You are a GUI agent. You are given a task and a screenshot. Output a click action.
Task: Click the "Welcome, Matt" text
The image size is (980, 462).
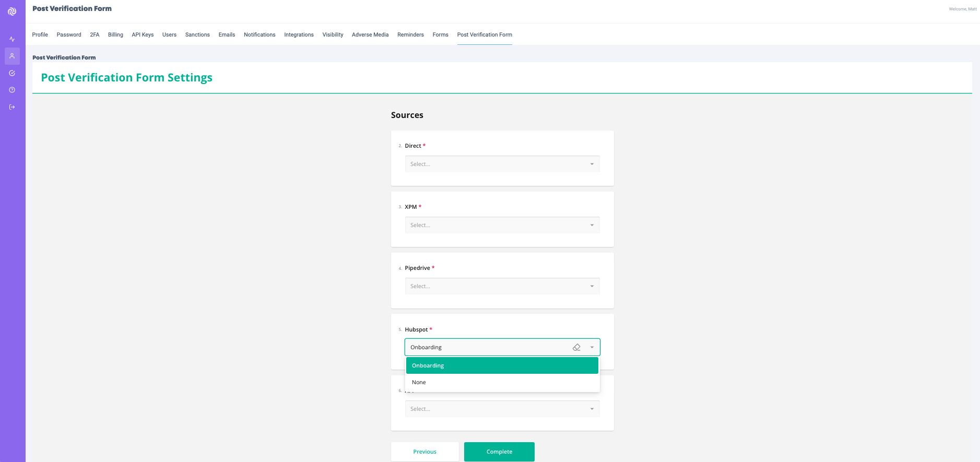963,9
